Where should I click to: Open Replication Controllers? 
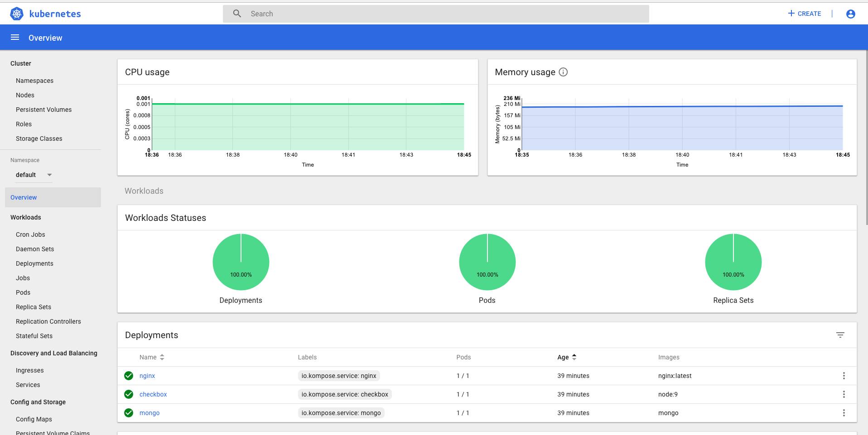pos(48,321)
